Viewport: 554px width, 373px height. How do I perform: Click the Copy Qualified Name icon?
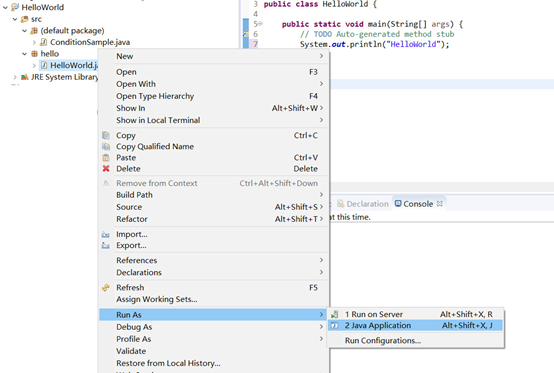[x=106, y=146]
